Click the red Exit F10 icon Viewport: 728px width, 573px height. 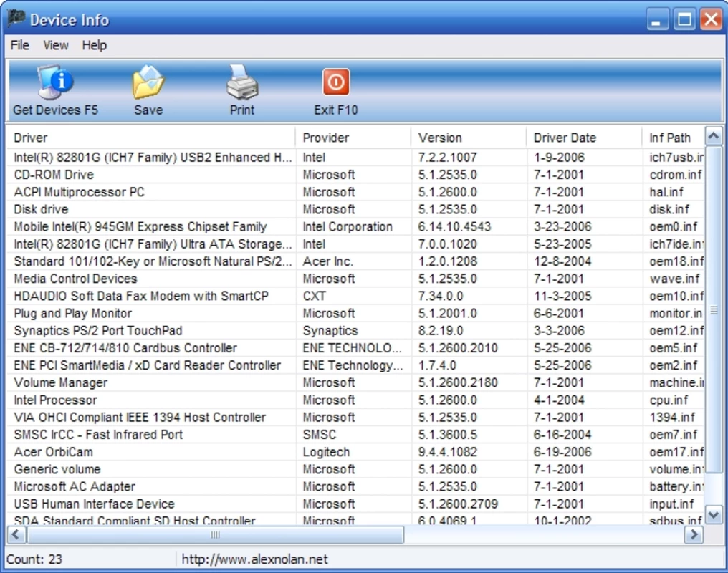tap(335, 82)
